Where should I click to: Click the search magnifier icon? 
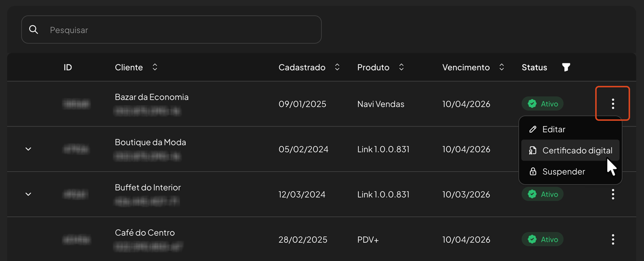pos(34,30)
